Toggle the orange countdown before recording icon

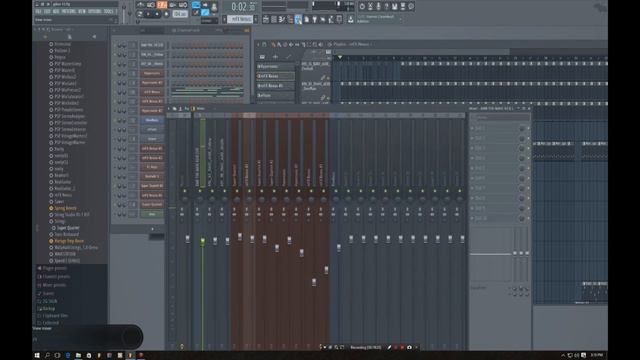(x=162, y=5)
